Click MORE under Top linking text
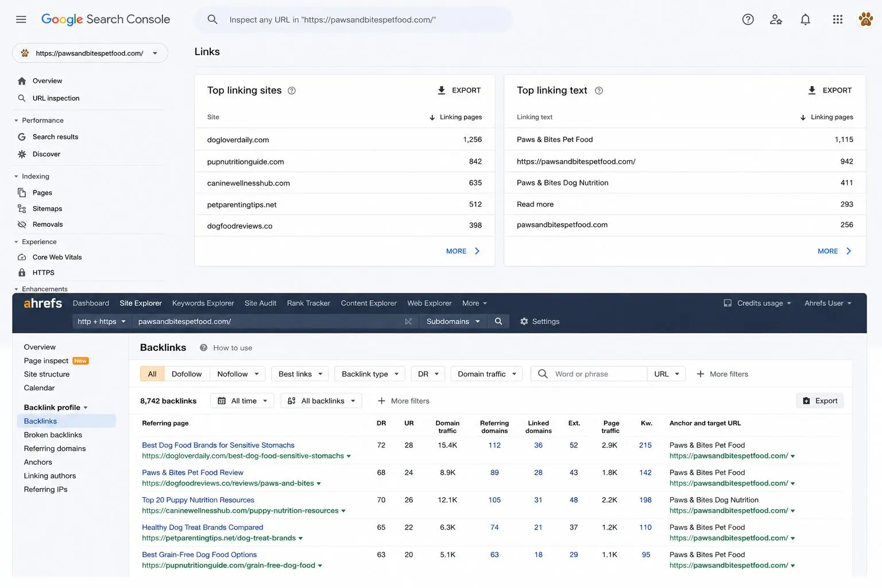Viewport: 882px width, 588px height. [834, 251]
